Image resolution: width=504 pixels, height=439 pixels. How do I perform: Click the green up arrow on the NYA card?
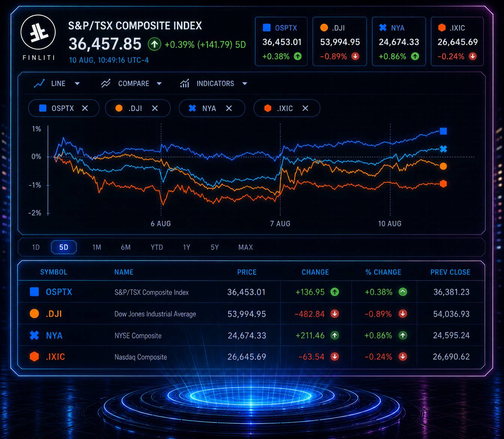[x=415, y=56]
